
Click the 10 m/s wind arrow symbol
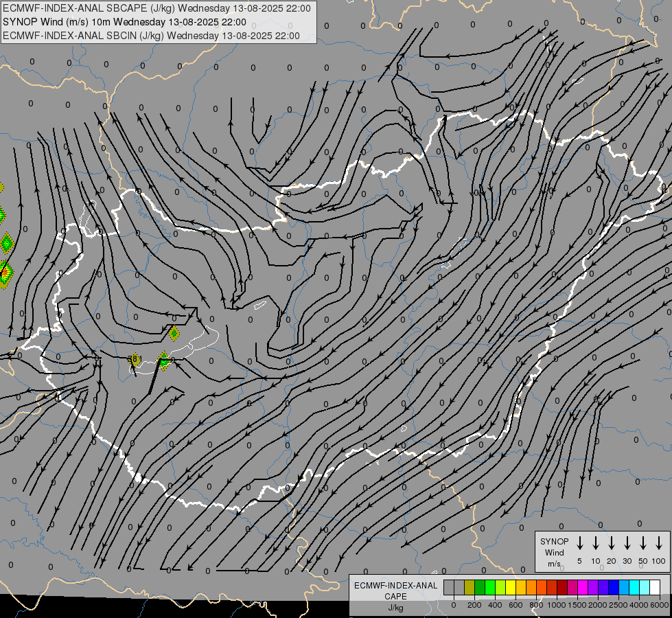(596, 542)
